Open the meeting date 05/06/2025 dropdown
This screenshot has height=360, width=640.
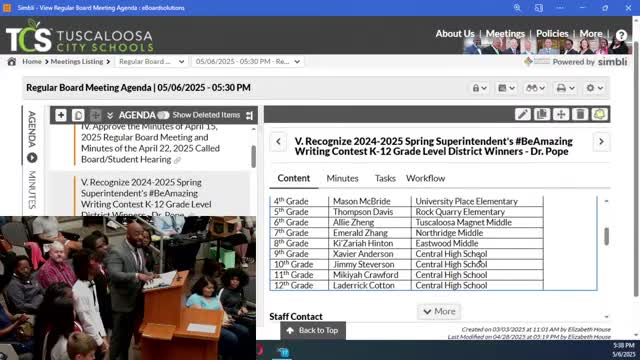[x=247, y=62]
